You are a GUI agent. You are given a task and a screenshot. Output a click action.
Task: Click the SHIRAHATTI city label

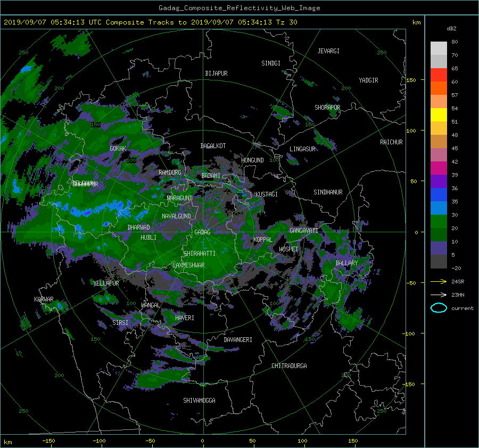[200, 254]
